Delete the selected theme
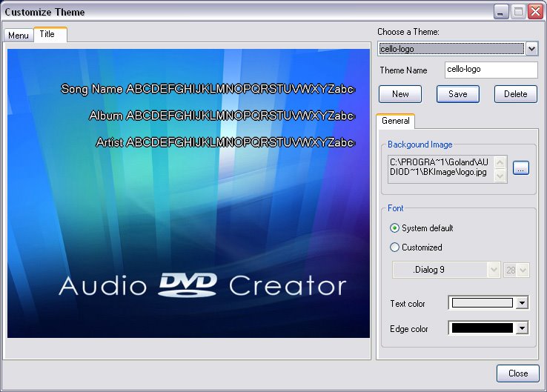The height and width of the screenshot is (392, 547). (516, 94)
